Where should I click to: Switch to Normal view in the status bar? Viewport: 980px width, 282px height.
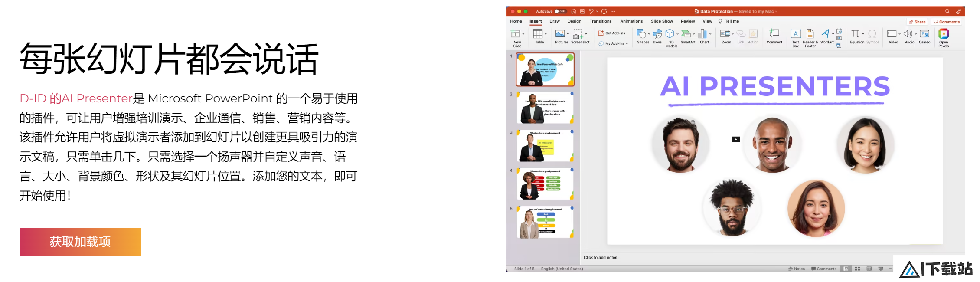click(x=846, y=269)
